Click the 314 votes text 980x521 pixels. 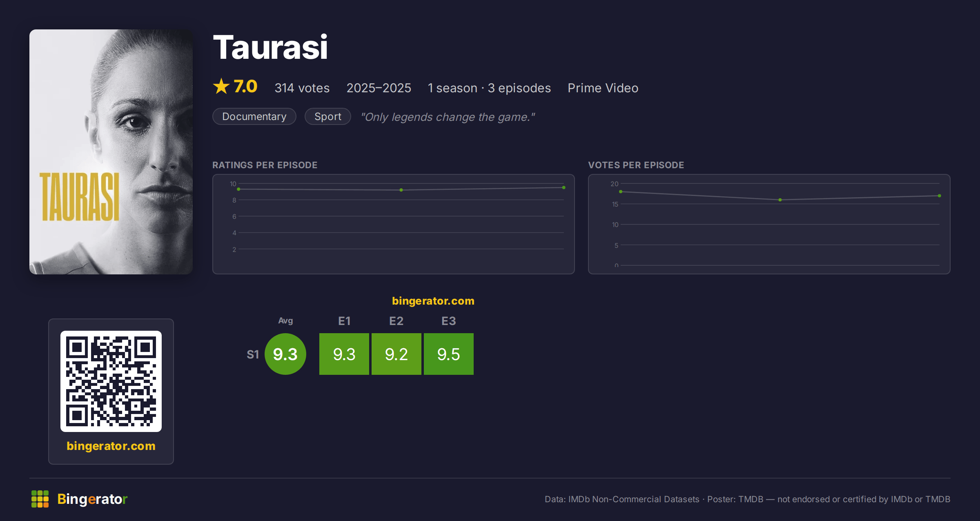tap(302, 88)
